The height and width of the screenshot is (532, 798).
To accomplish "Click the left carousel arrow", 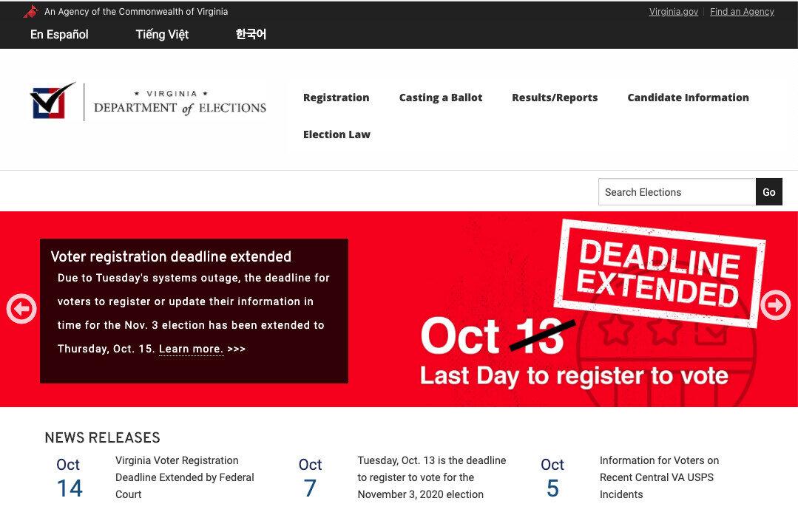I will coord(21,308).
